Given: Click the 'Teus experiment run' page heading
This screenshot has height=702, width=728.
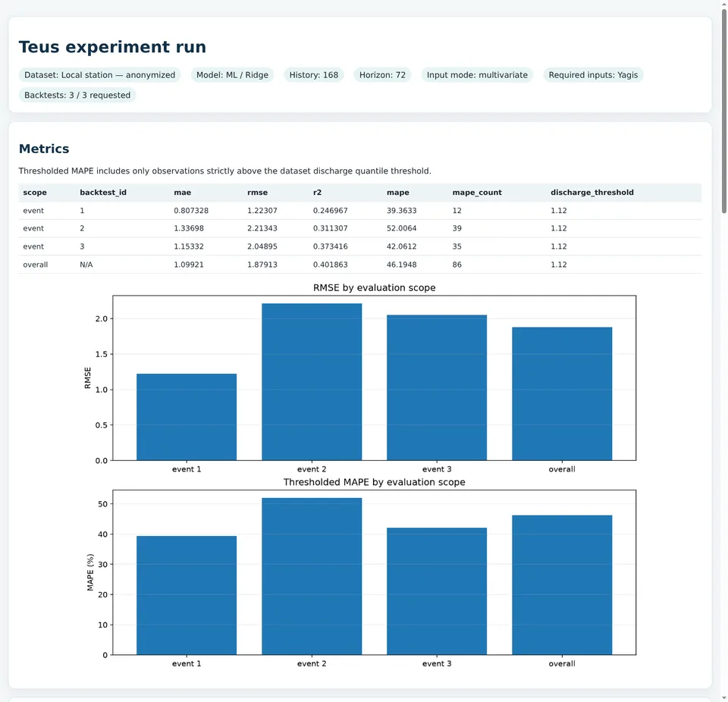Looking at the screenshot, I should tap(112, 47).
